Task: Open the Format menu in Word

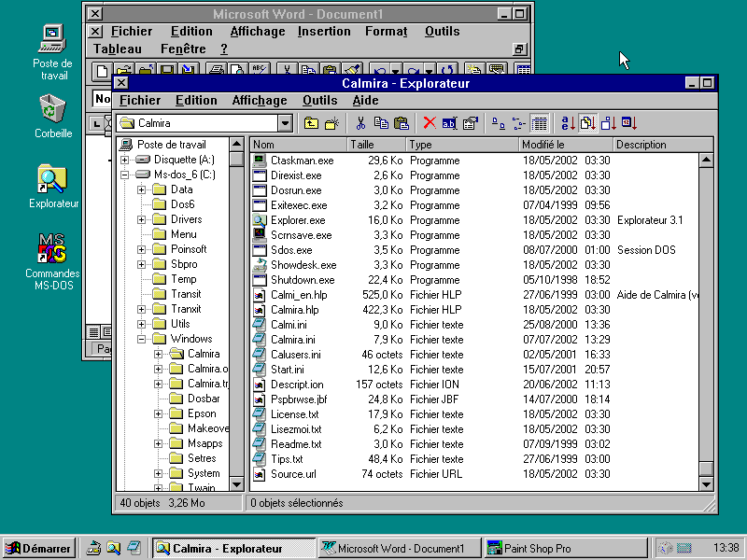Action: point(387,32)
